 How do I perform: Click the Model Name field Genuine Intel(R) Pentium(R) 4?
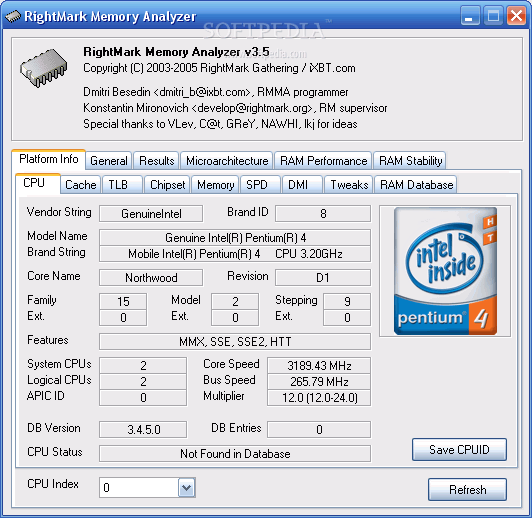click(235, 237)
